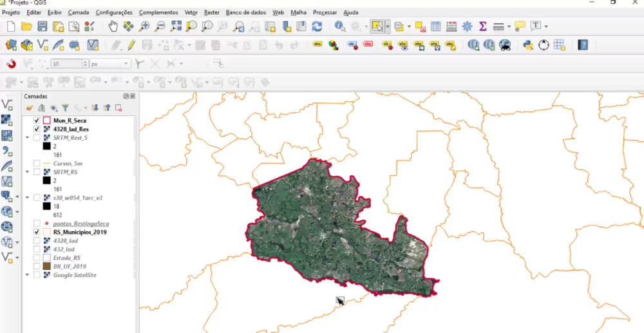
Task: Open select features tool dropdown arrow
Action: click(388, 26)
